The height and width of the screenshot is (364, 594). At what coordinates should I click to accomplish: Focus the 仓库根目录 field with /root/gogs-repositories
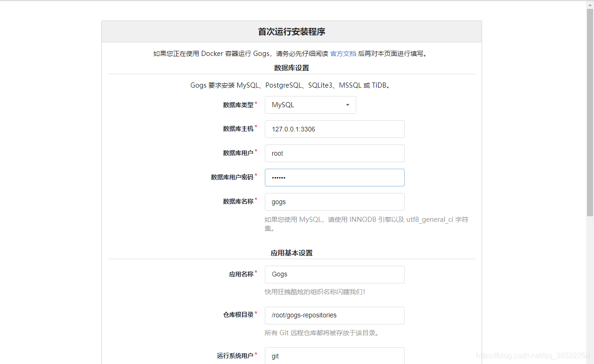point(334,316)
